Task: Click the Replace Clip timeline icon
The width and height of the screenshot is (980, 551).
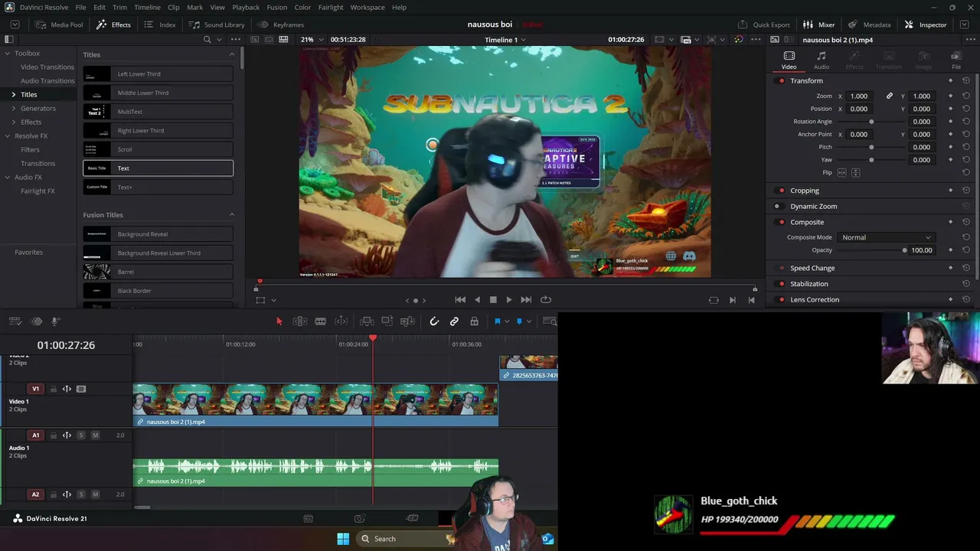Action: point(407,321)
